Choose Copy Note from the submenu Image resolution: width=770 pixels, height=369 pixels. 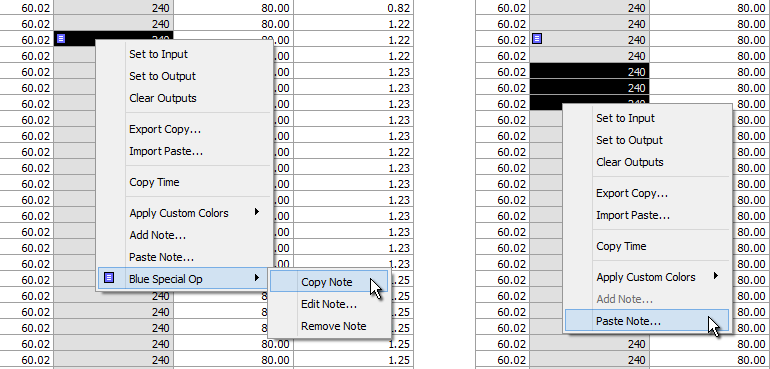click(327, 282)
